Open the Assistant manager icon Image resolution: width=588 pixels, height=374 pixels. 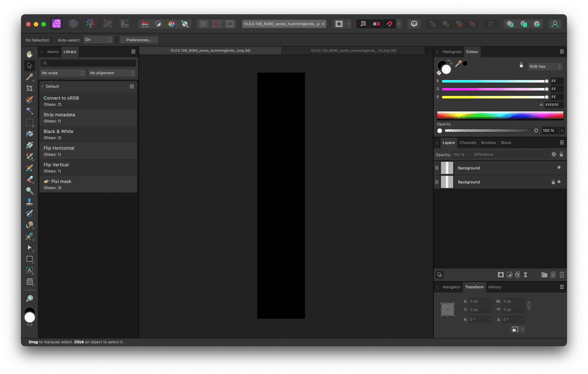coord(414,24)
